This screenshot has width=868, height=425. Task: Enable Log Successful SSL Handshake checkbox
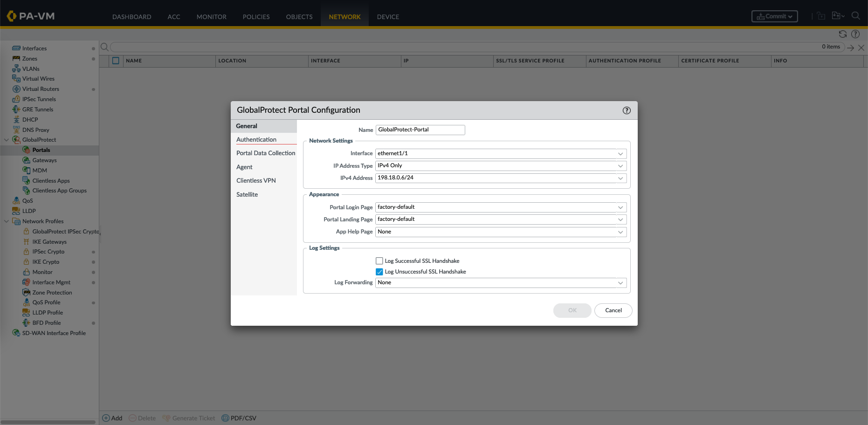pos(379,261)
